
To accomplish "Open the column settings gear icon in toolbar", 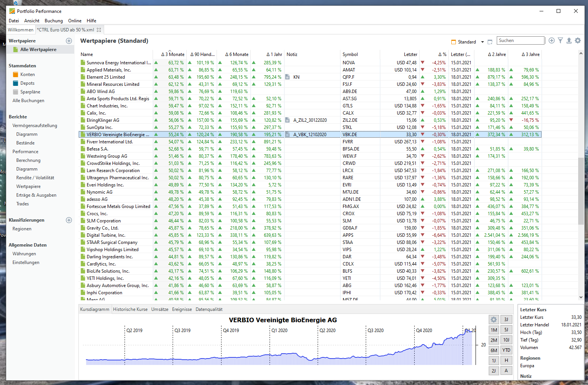I will 578,40.
